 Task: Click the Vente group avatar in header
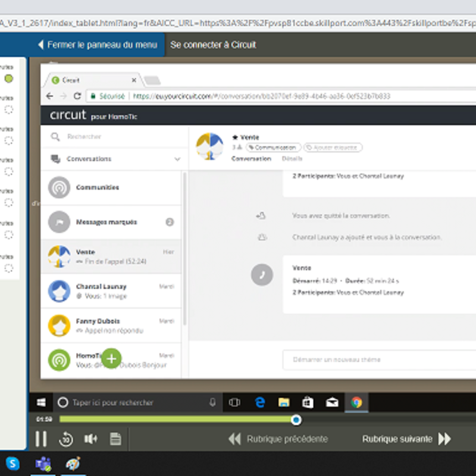pos(209,146)
